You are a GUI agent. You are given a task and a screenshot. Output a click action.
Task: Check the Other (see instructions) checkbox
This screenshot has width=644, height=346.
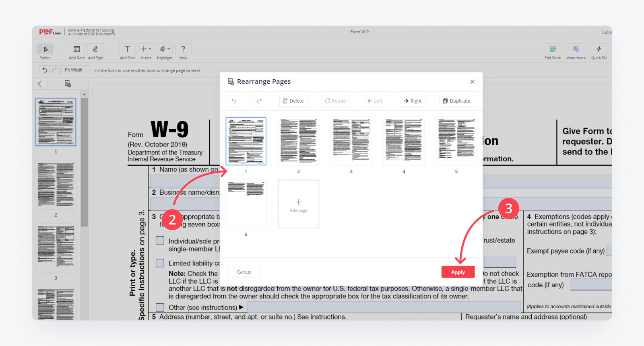pos(160,307)
